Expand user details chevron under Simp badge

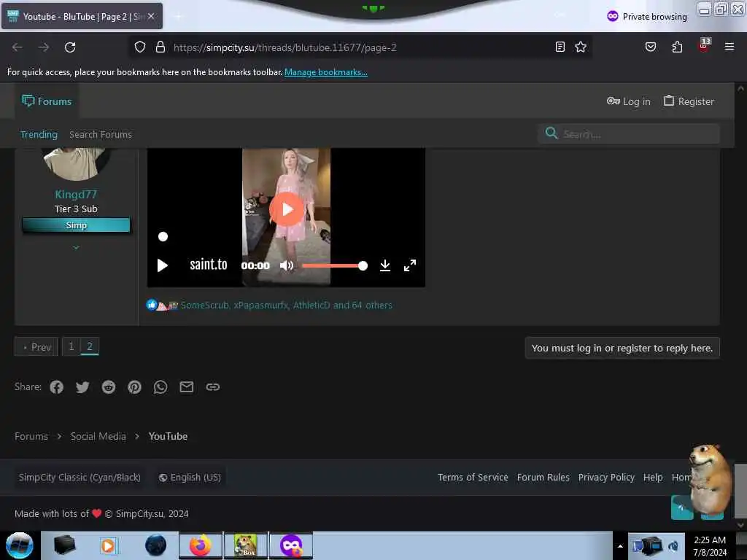[76, 248]
